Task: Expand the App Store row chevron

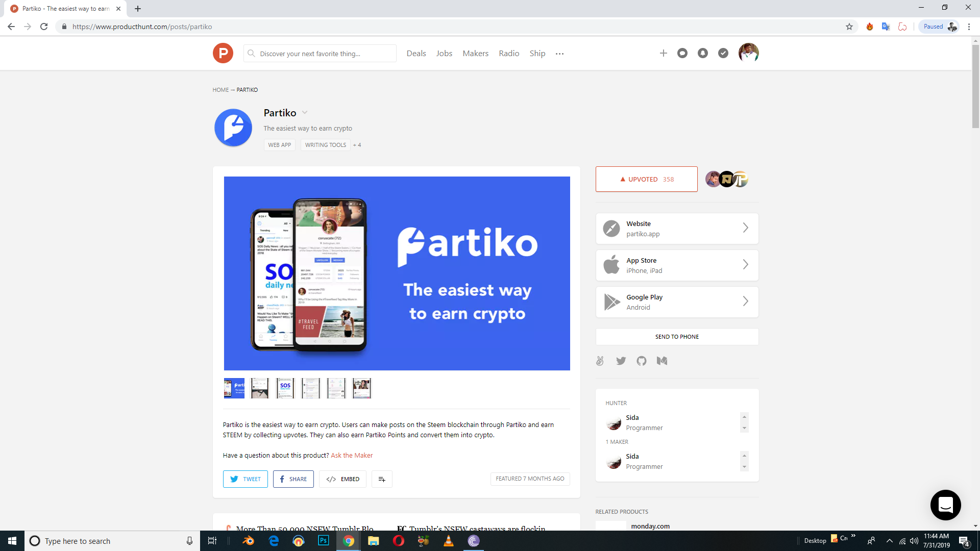Action: tap(745, 265)
